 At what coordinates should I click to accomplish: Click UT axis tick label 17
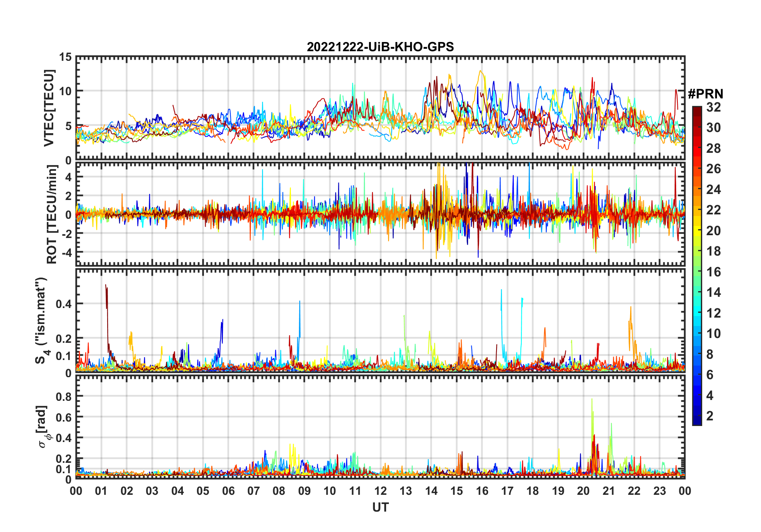tap(507, 491)
